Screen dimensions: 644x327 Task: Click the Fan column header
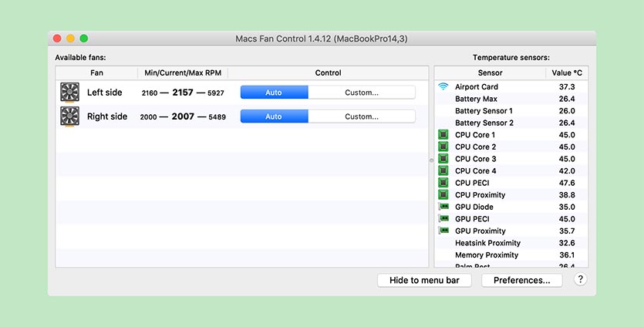96,73
